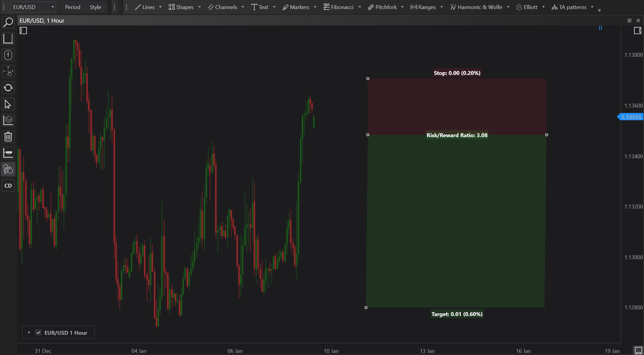Click the Risk/Reward Ratio label

click(457, 135)
